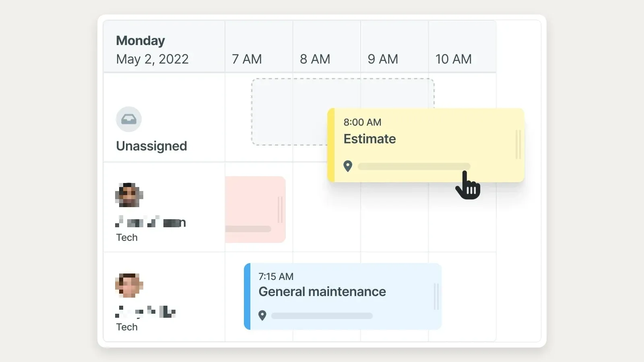644x362 pixels.
Task: Click the Estimate title text
Action: click(x=370, y=139)
